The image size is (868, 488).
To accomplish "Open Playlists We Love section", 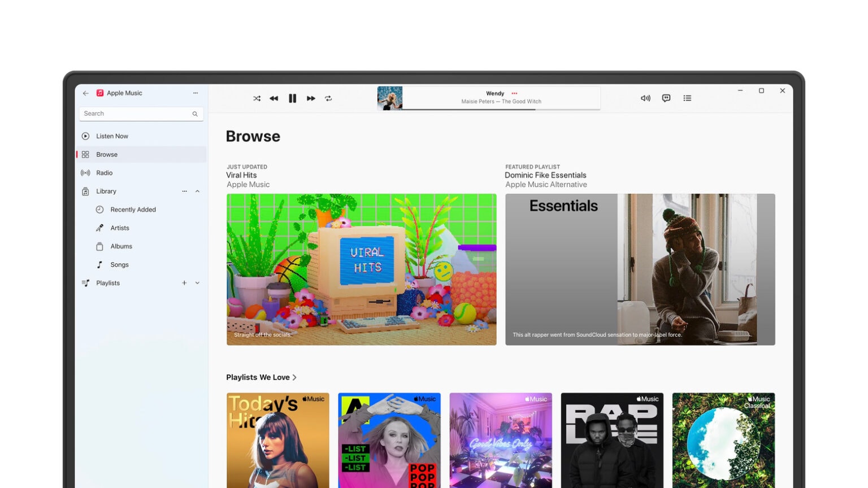I will coord(261,377).
